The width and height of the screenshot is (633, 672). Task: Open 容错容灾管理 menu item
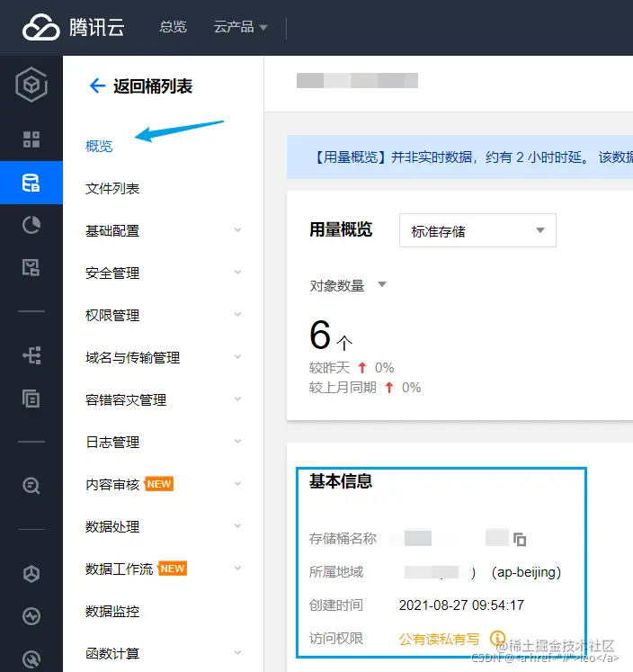click(126, 399)
